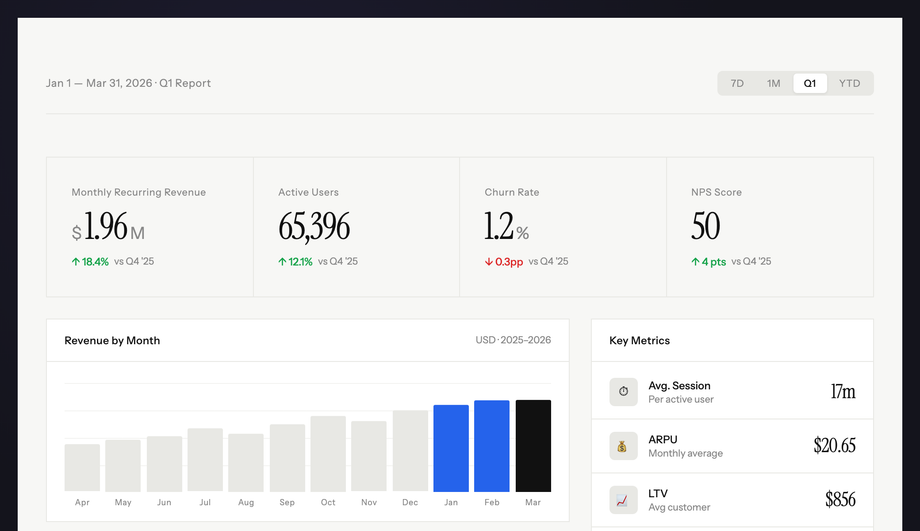
Task: Click the green up arrow beside 4 pts
Action: pyautogui.click(x=695, y=262)
